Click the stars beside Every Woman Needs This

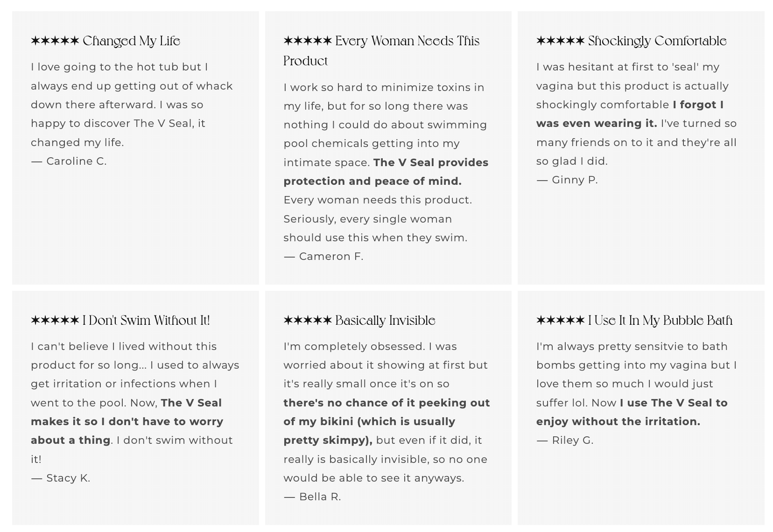click(x=307, y=41)
